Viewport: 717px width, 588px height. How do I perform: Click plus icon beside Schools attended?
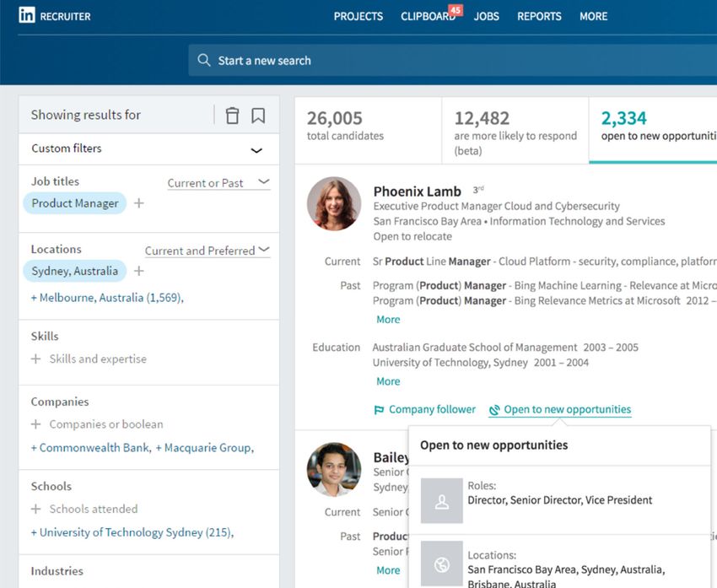pyautogui.click(x=35, y=509)
